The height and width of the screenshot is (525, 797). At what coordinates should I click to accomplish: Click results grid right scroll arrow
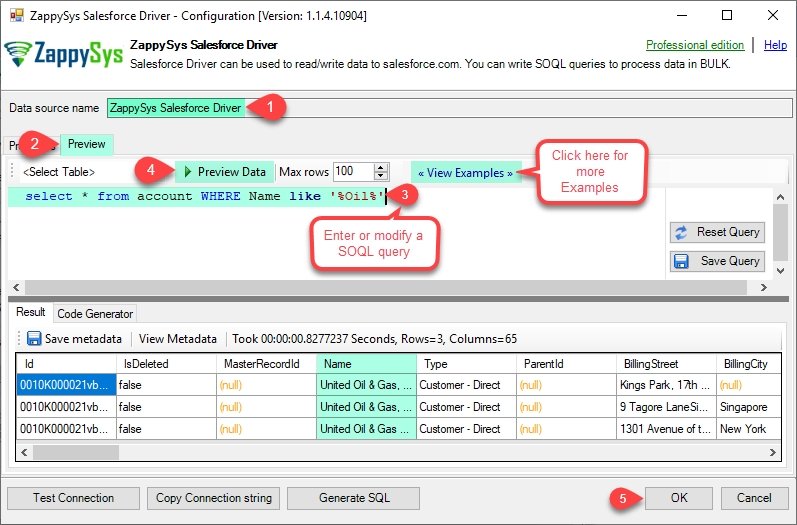point(773,452)
